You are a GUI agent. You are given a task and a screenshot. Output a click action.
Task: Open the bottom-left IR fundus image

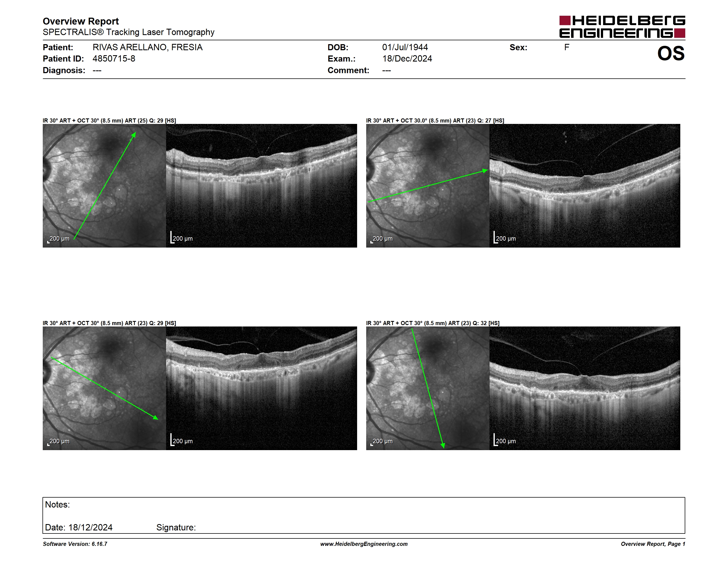tap(104, 388)
